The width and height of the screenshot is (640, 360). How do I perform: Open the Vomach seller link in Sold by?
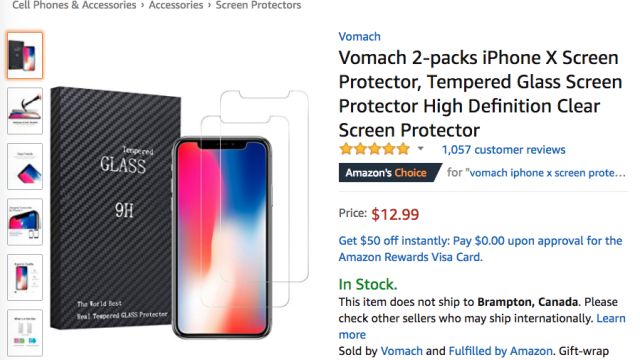(x=402, y=351)
